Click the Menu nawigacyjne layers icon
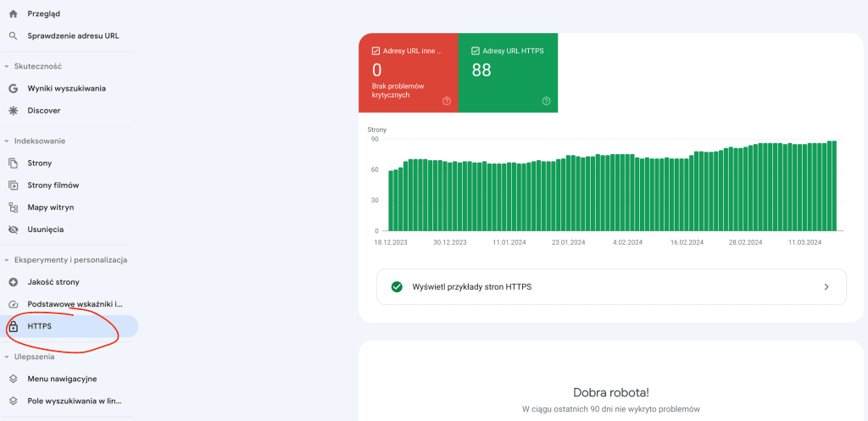This screenshot has height=421, width=868. point(14,379)
